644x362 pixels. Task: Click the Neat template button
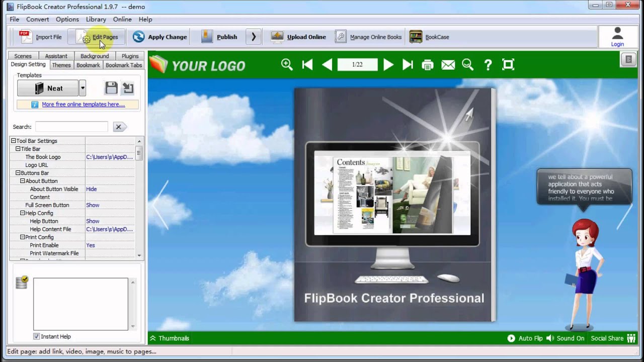(48, 88)
